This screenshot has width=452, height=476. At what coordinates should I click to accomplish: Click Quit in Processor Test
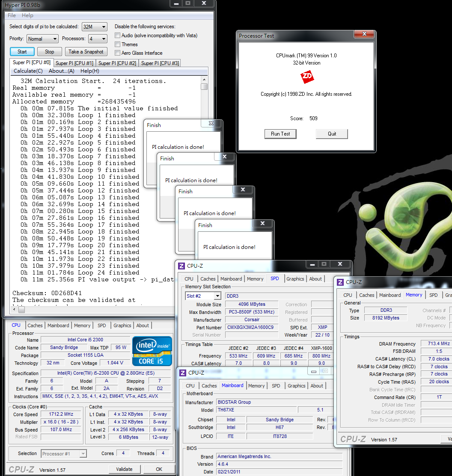click(x=332, y=134)
